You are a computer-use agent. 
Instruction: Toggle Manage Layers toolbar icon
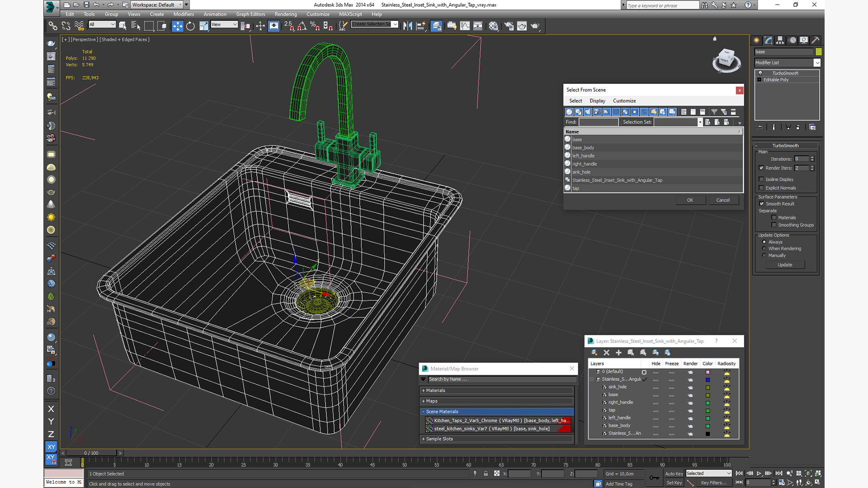(x=436, y=26)
